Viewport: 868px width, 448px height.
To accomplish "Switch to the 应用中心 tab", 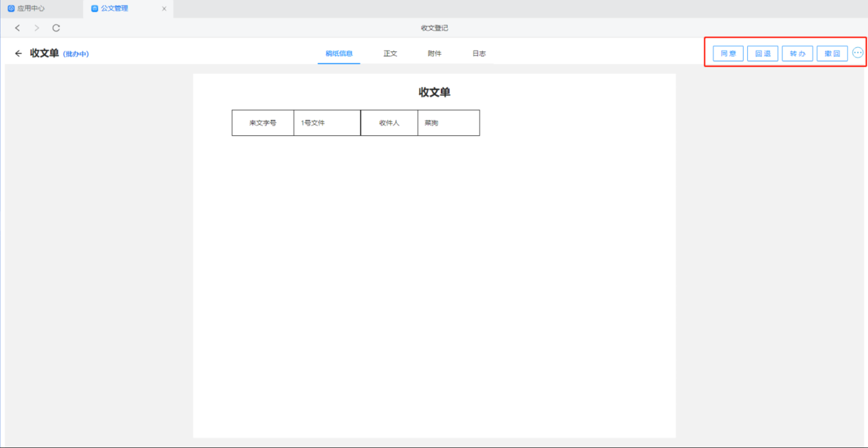I will coord(31,8).
